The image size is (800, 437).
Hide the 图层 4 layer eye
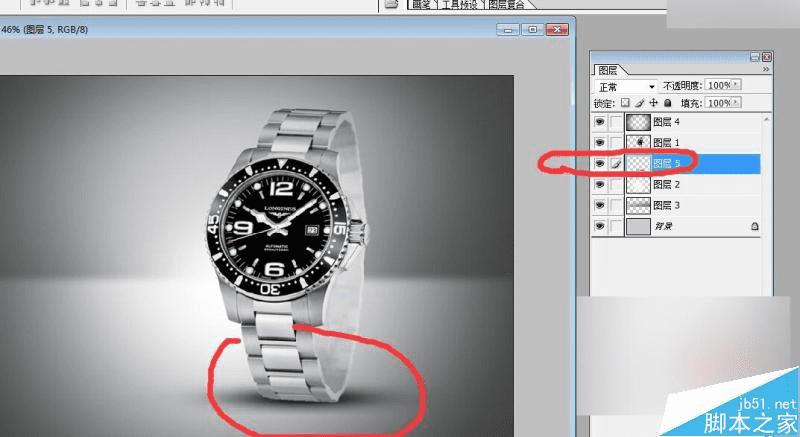click(599, 122)
